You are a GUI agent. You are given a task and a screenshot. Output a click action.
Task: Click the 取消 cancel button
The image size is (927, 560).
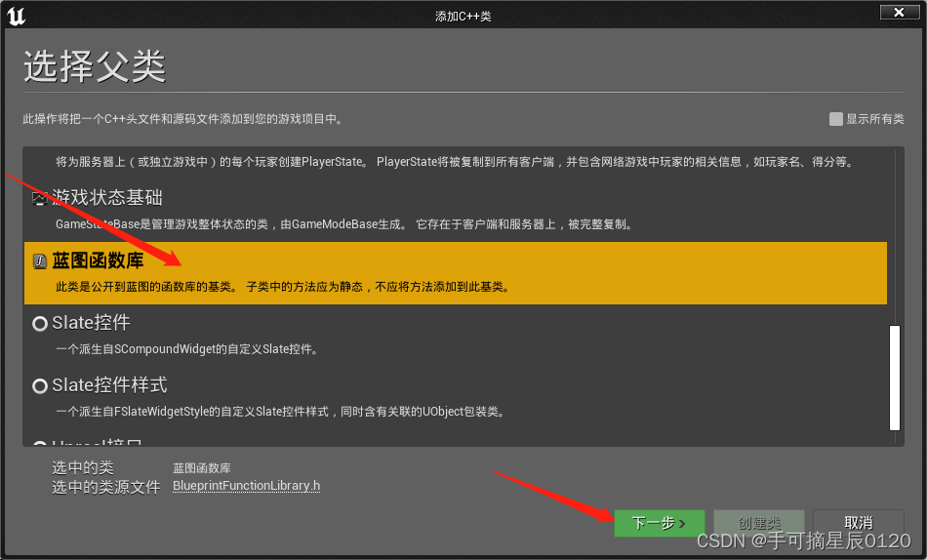click(x=859, y=523)
